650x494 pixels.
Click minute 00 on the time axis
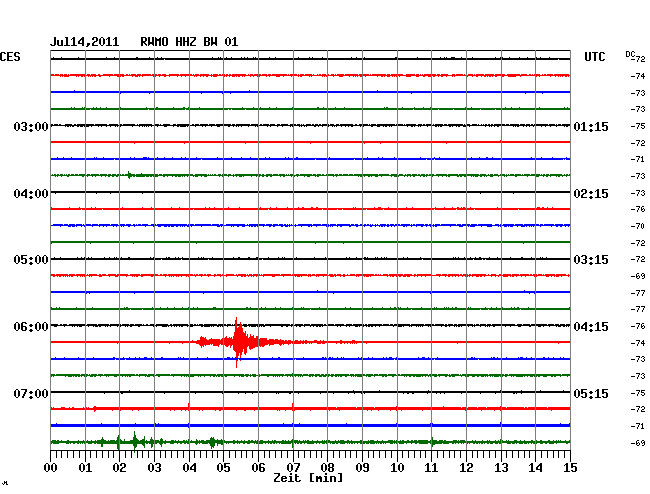(51, 467)
